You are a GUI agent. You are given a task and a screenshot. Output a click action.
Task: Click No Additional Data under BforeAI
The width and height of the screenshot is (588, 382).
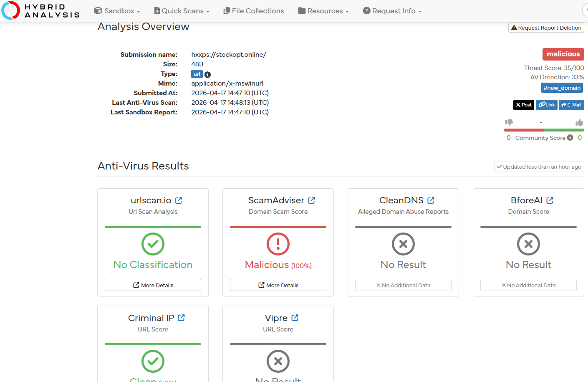click(528, 285)
